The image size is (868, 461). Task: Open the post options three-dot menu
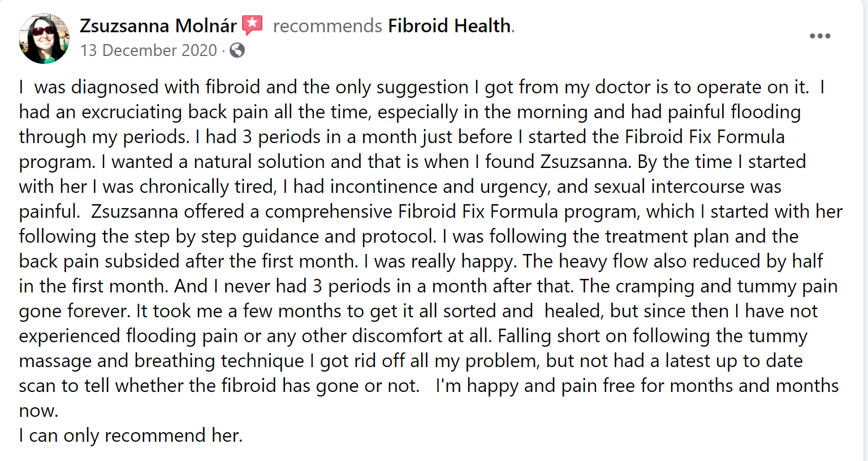point(819,36)
